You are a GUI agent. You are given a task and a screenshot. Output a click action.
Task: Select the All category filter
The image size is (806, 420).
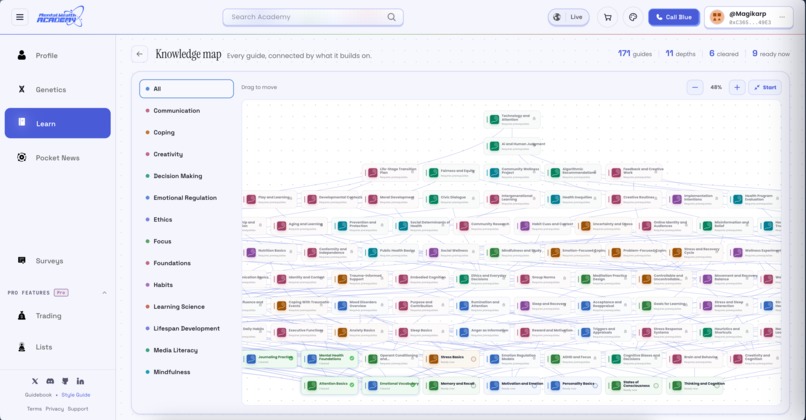point(186,88)
